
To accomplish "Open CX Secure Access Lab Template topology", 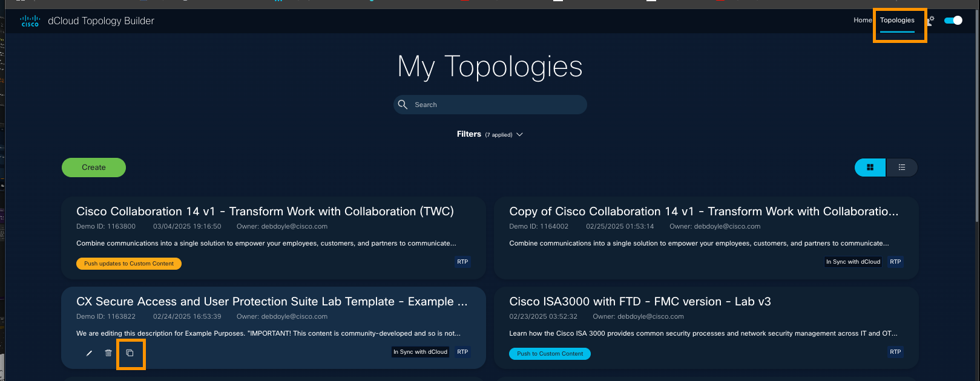I will [x=272, y=301].
